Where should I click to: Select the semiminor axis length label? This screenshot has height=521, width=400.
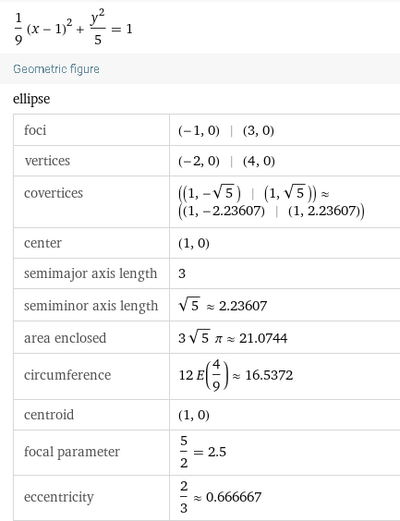coord(91,306)
